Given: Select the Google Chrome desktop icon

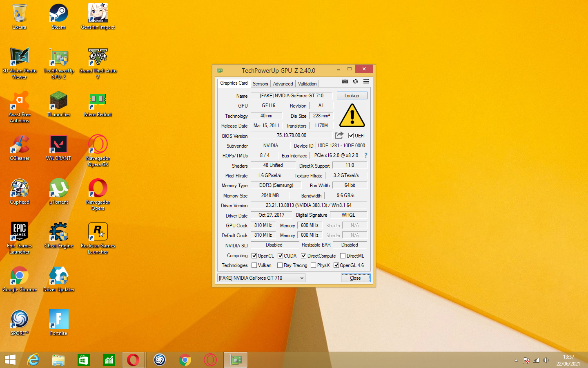Looking at the screenshot, I should [20, 279].
